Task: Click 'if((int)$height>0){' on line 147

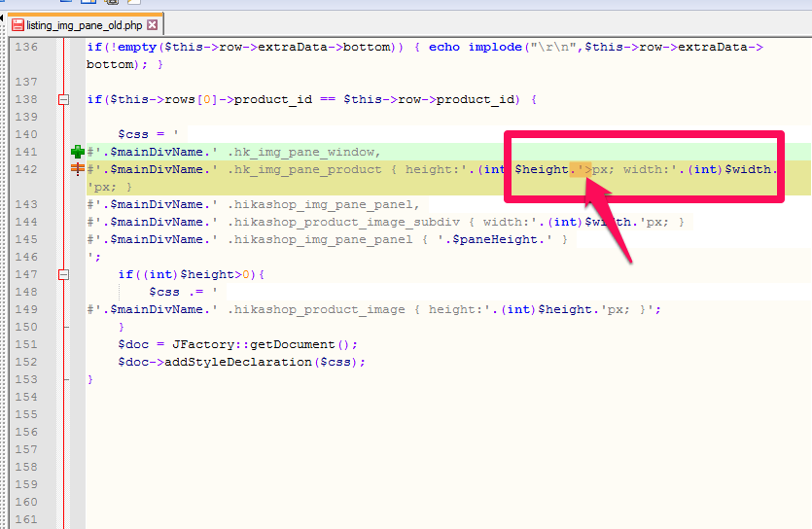Action: (192, 274)
